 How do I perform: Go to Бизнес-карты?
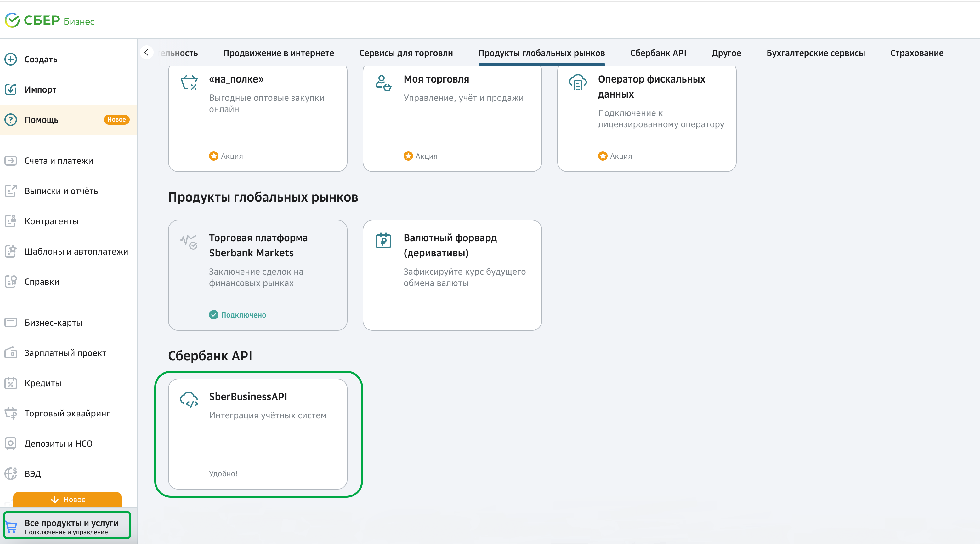(x=69, y=323)
